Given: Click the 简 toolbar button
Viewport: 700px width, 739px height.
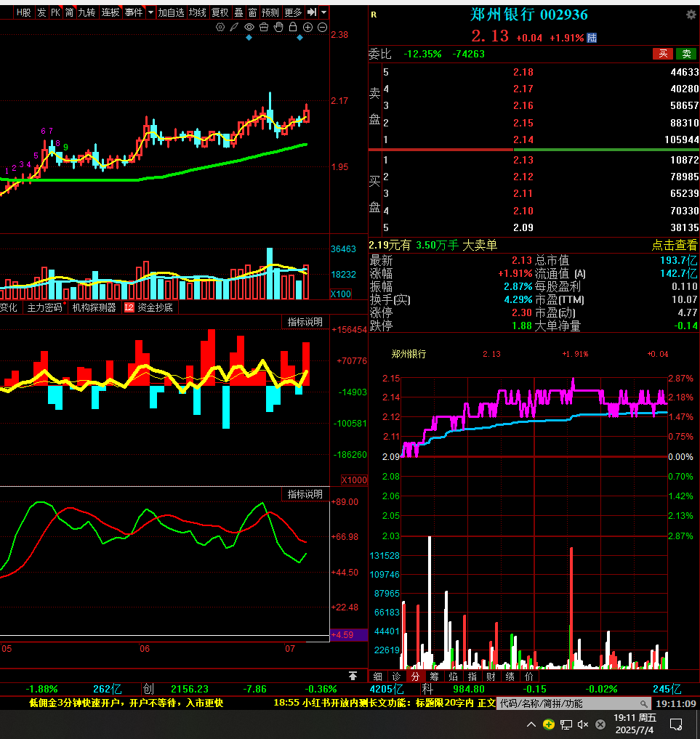Looking at the screenshot, I should [x=69, y=12].
